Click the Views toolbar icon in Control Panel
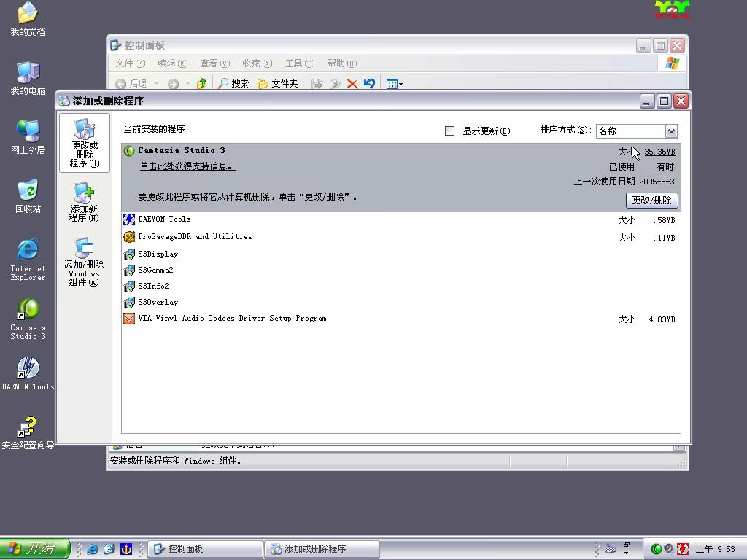 [395, 84]
